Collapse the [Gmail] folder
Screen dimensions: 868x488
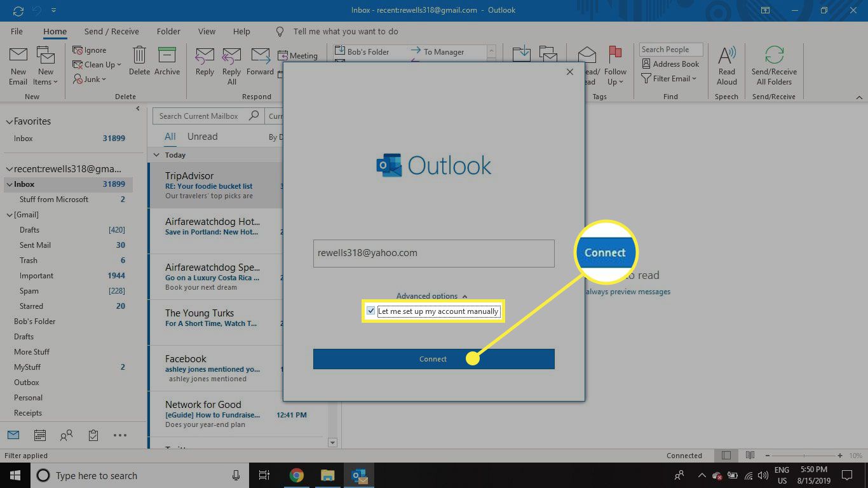[9, 215]
